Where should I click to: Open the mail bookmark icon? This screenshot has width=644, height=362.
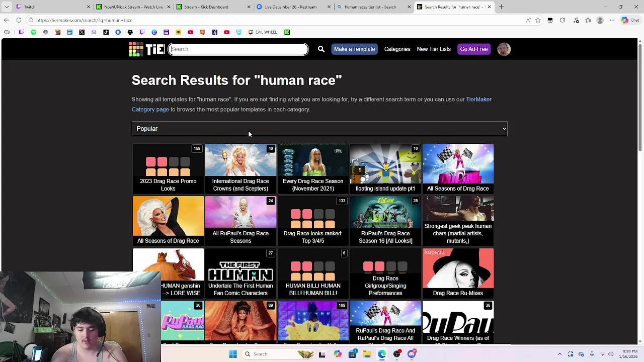point(94,32)
